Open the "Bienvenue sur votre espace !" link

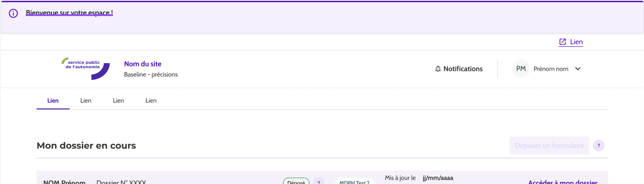pos(69,13)
